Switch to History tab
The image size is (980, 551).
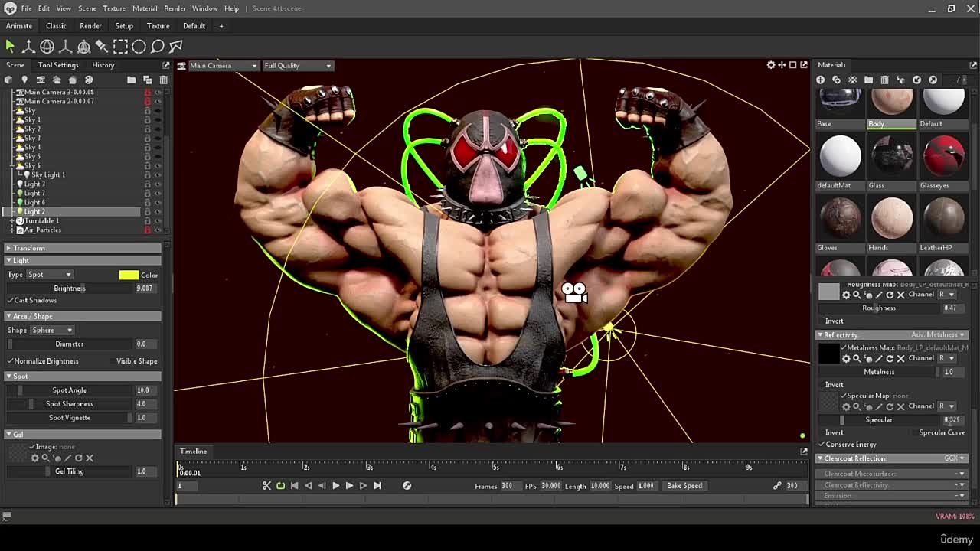click(x=103, y=65)
